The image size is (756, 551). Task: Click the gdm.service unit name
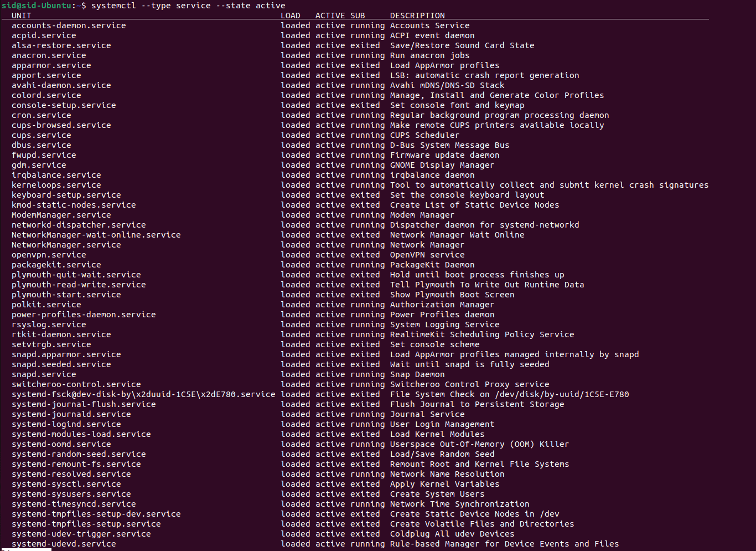(x=39, y=165)
